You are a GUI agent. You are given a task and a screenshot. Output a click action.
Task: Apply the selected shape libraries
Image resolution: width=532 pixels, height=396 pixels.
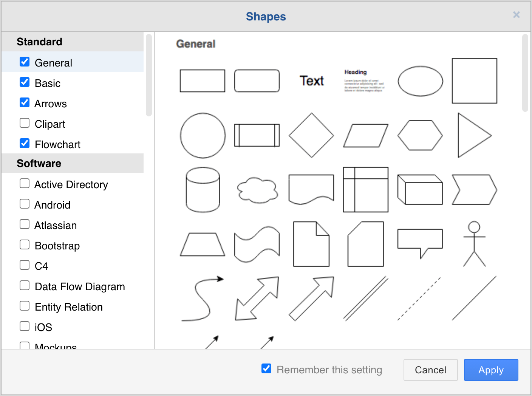[x=491, y=370]
